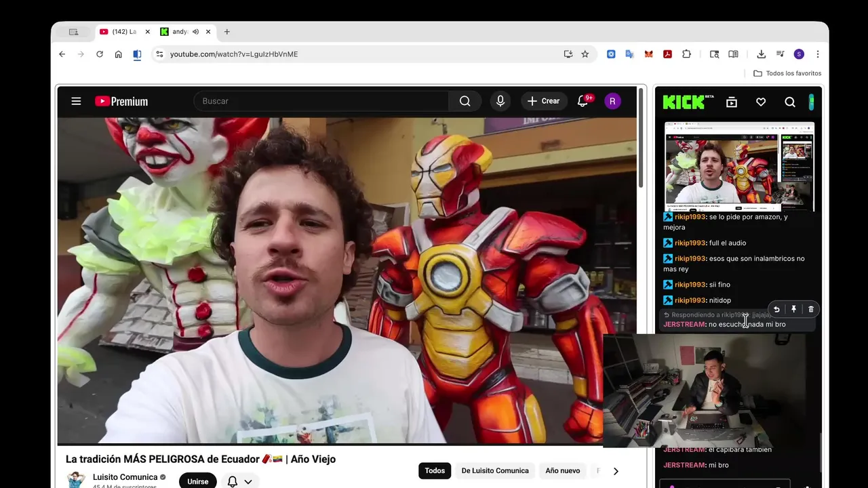
Task: Open YouTube notifications bell with 9+ badge
Action: 583,101
